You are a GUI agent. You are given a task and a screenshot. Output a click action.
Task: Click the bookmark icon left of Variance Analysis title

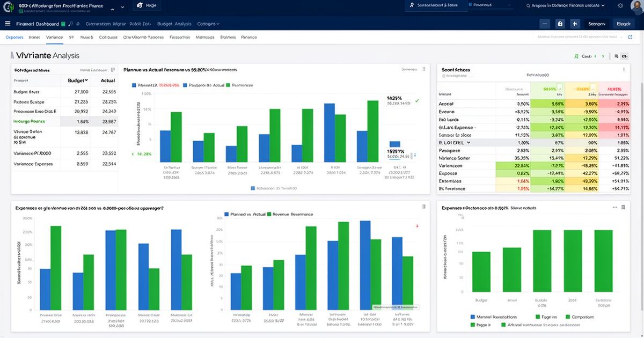[12, 55]
